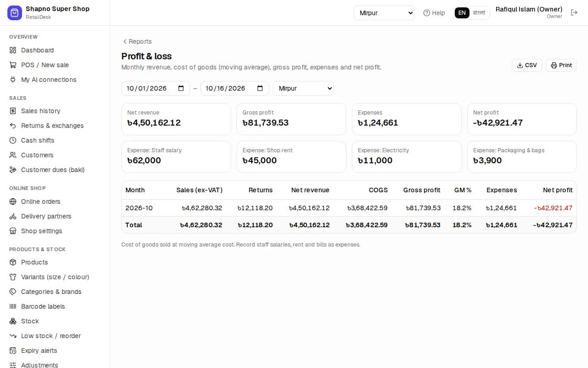Viewport: 588px width, 368px height.
Task: Open Expiry alerts in the sidebar
Action: 55,351
